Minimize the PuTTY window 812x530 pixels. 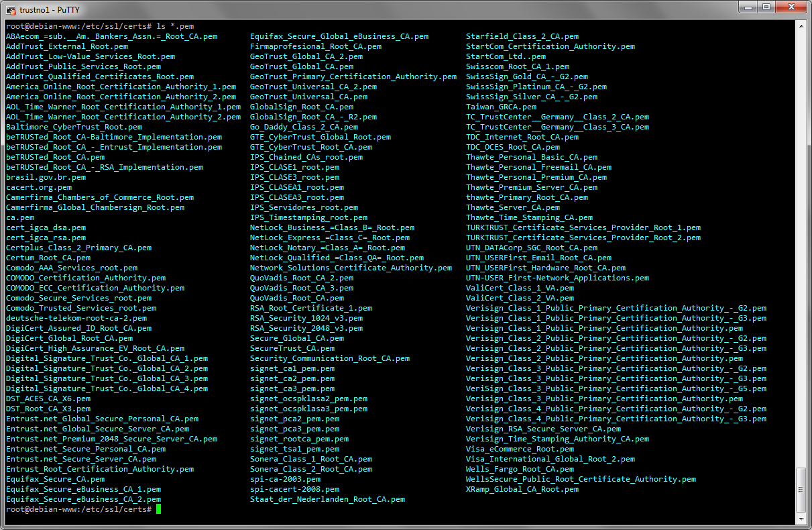748,7
